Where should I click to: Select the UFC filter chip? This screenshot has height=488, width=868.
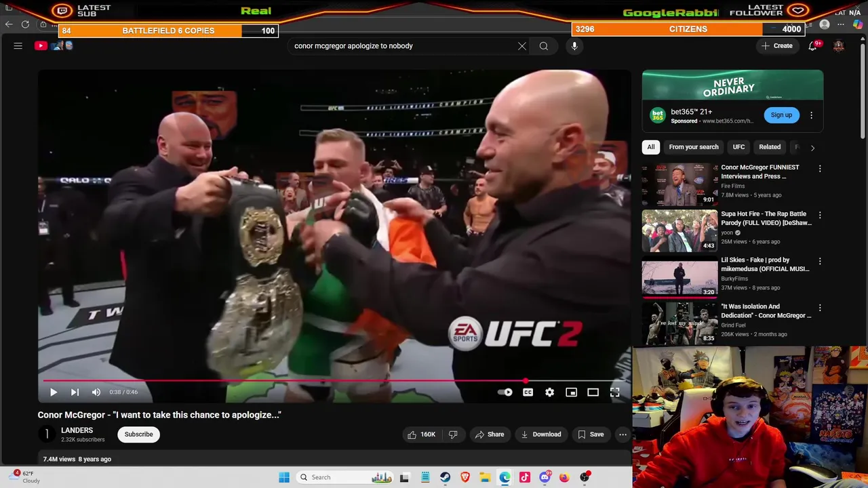coord(738,147)
